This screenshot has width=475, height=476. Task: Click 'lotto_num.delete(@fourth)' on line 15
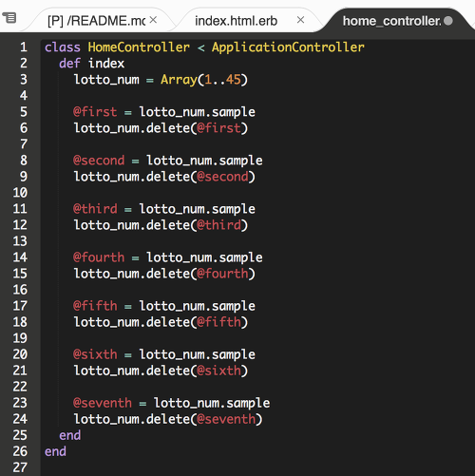tap(164, 274)
